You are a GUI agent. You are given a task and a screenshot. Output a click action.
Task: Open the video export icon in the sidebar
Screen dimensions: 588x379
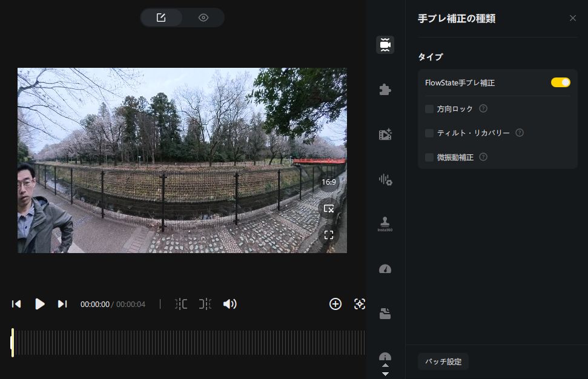pos(385,134)
